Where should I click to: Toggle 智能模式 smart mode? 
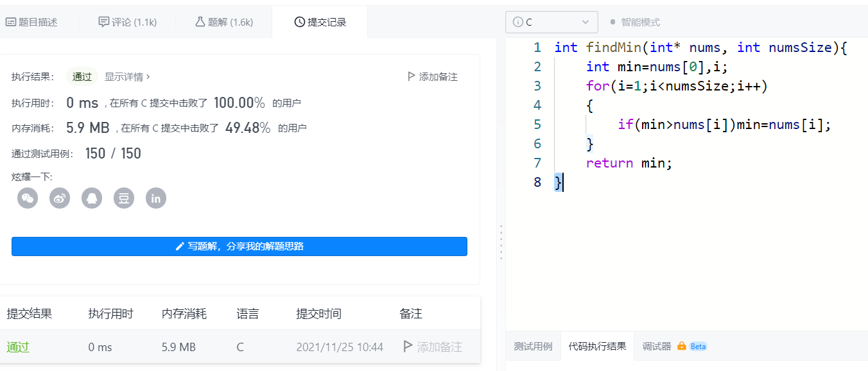tap(635, 22)
